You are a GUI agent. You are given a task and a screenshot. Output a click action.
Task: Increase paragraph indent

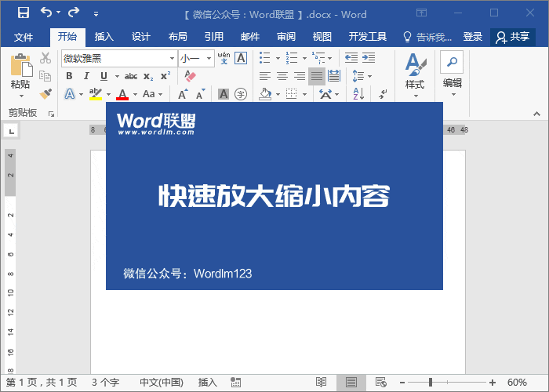369,57
